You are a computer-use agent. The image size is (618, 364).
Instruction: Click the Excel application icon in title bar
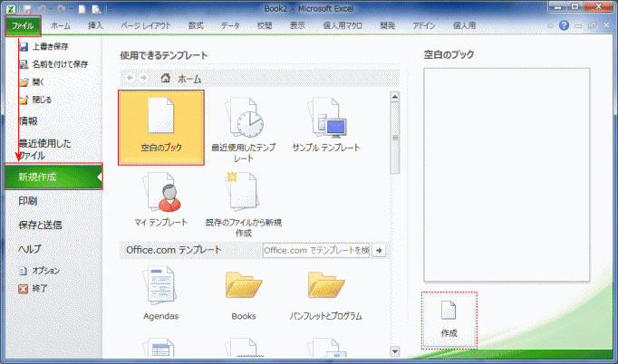(11, 9)
